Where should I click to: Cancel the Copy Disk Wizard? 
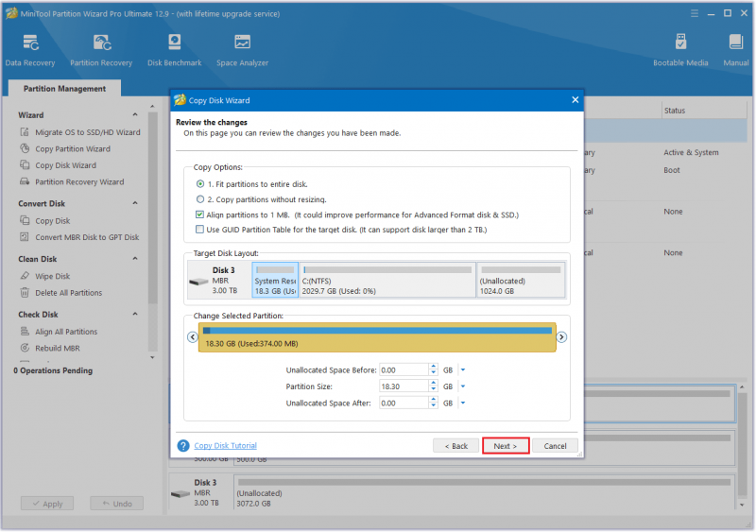point(555,446)
